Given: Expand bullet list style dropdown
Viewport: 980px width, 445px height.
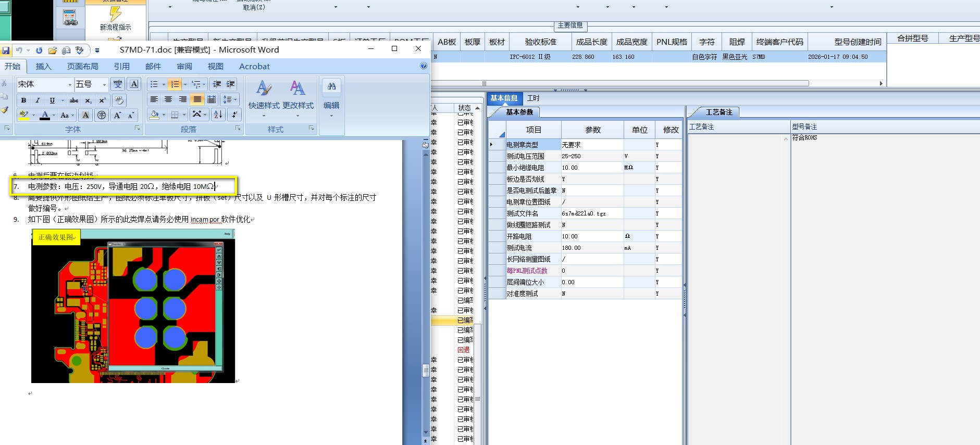Looking at the screenshot, I should tap(164, 84).
